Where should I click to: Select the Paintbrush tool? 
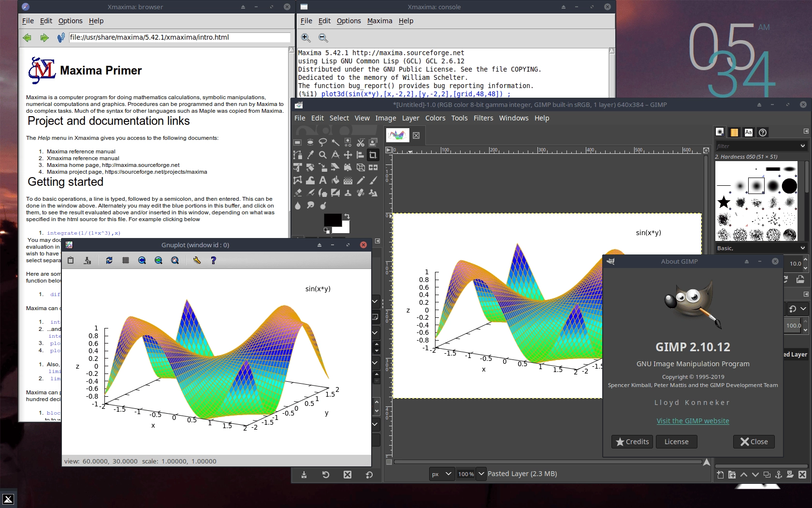tap(373, 180)
